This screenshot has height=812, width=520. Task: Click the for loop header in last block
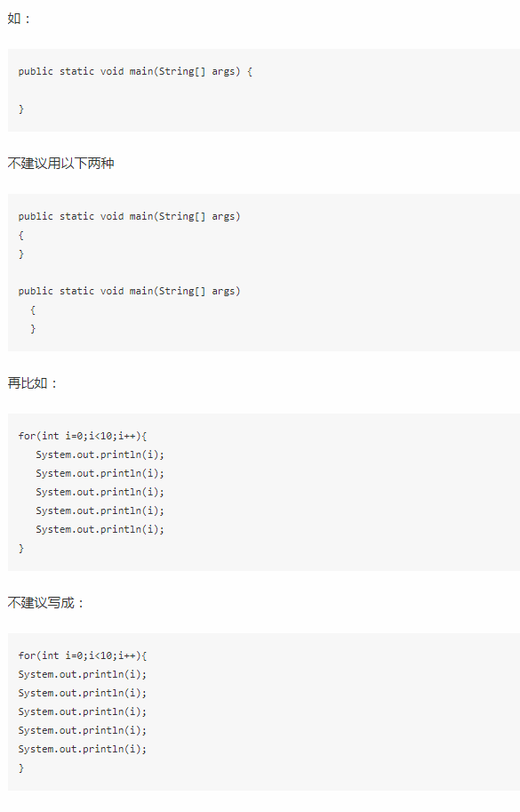pyautogui.click(x=83, y=655)
